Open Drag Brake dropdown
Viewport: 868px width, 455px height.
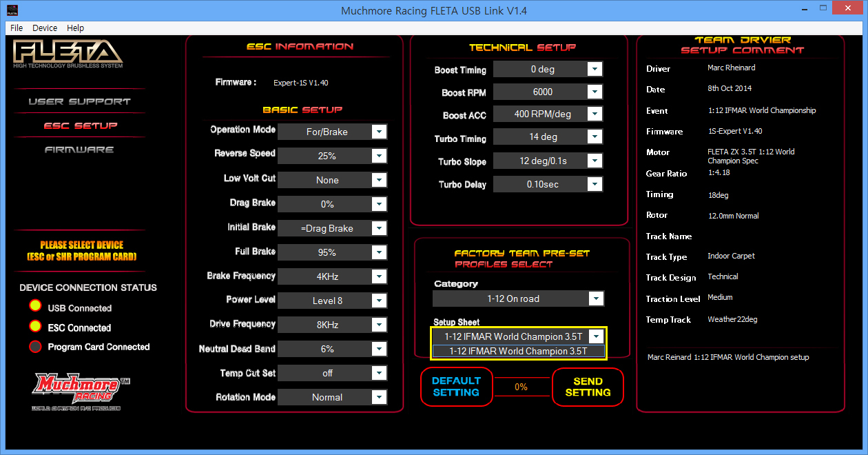(379, 204)
